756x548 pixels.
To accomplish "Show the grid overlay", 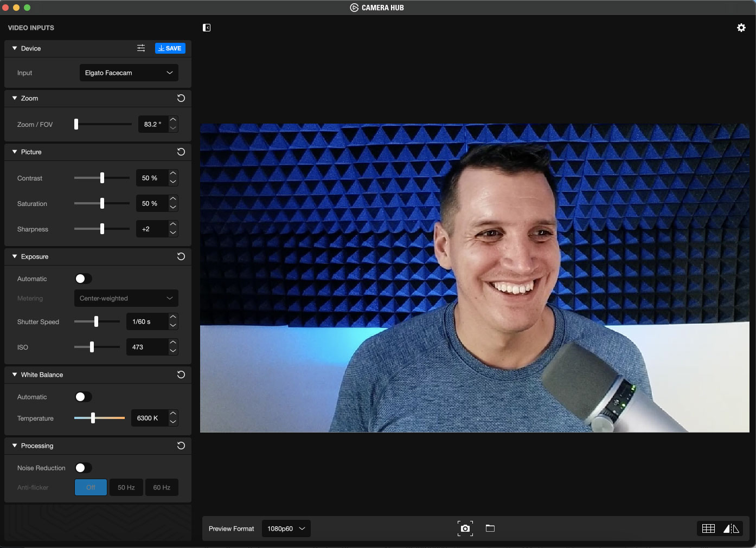I will [x=708, y=528].
